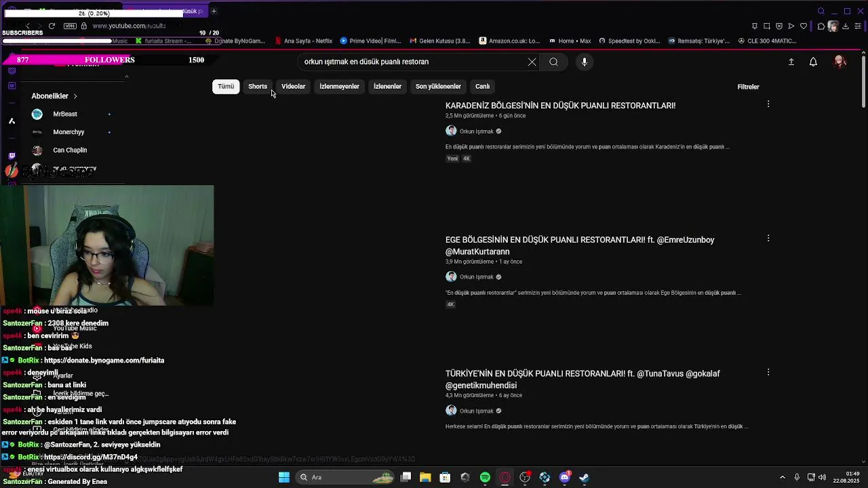Click the Opera GX taskbar icon
868x488 pixels.
pos(505,477)
